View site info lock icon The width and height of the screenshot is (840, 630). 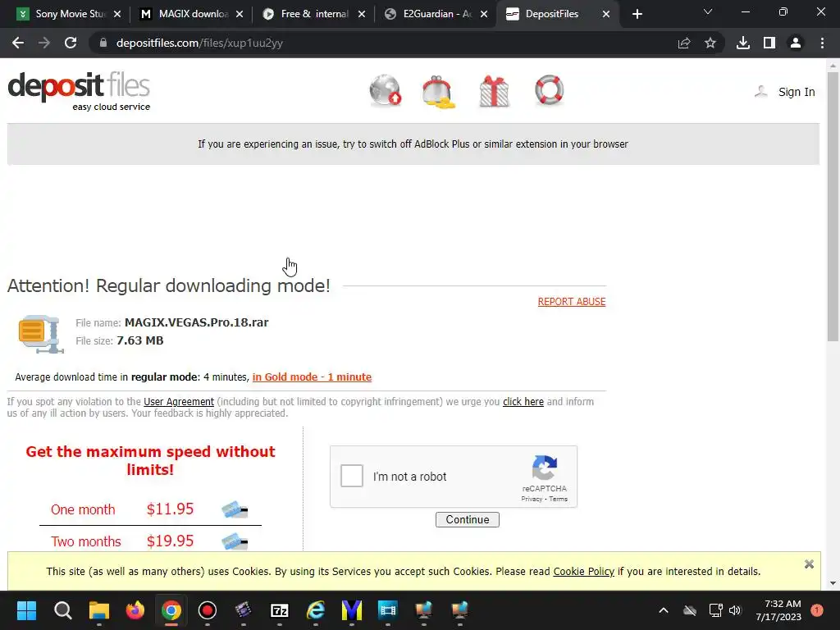tap(103, 43)
